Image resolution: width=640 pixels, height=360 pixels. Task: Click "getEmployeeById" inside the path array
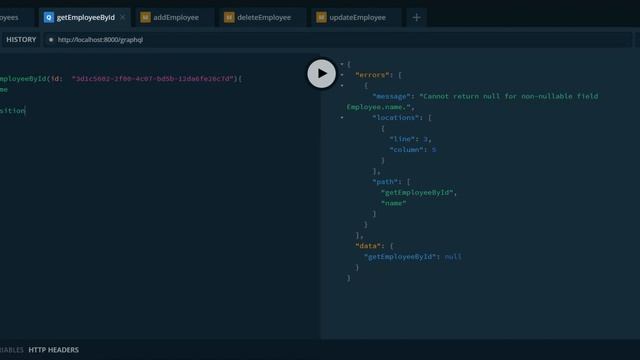click(417, 192)
